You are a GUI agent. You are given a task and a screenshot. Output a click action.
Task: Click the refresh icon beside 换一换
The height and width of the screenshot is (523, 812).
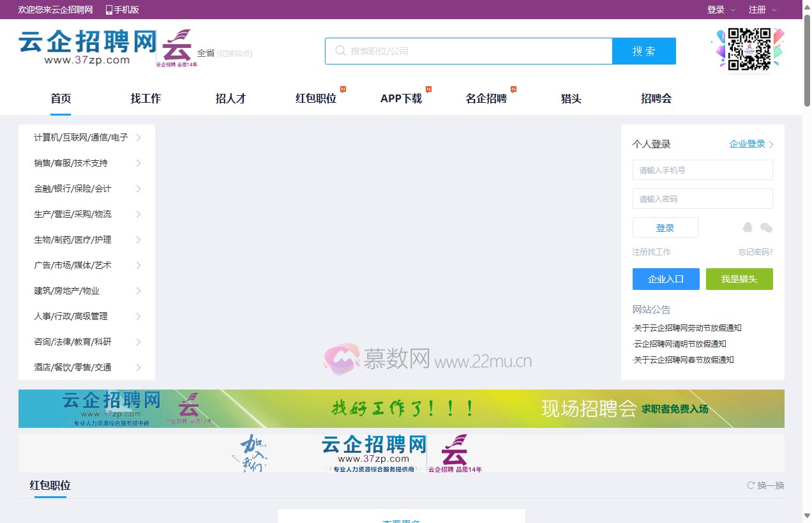pyautogui.click(x=751, y=485)
